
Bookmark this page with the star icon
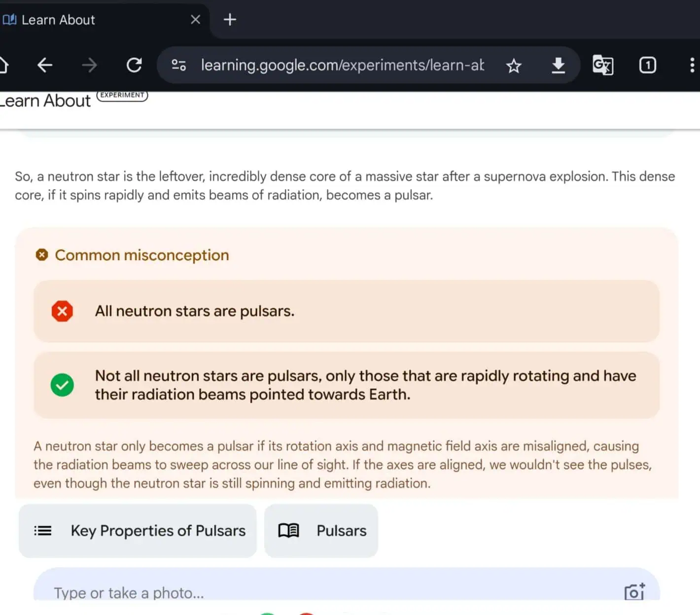514,66
